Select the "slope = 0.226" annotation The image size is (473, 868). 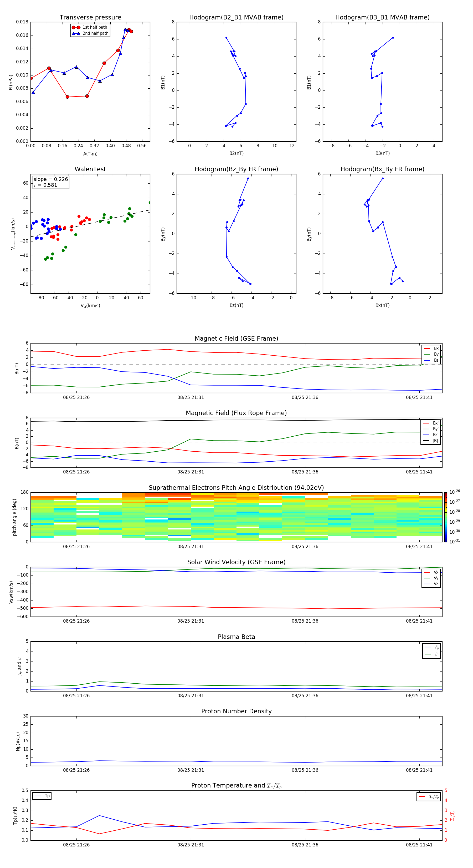(50, 179)
